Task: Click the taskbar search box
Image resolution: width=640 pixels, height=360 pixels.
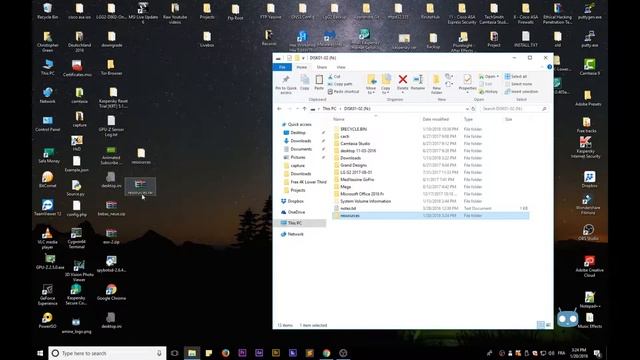Action: point(107,353)
